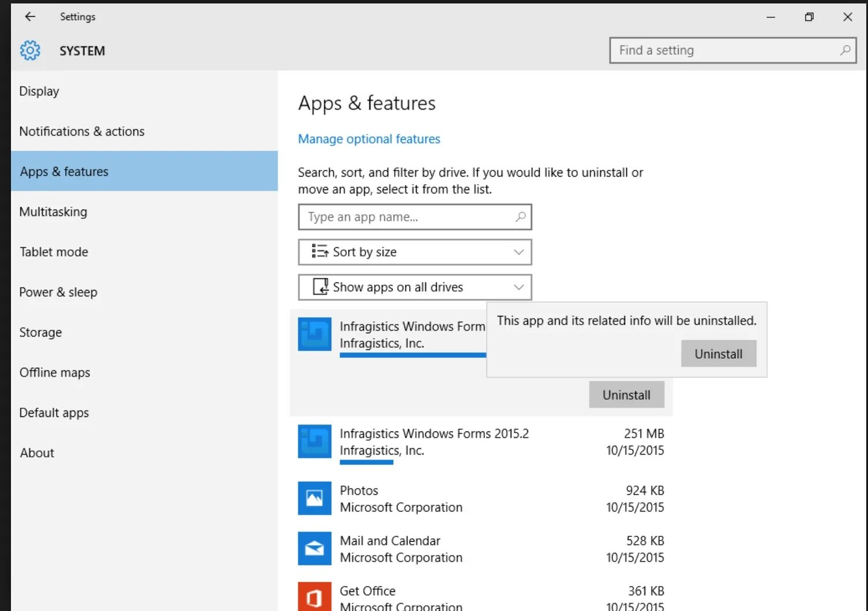This screenshot has height=611, width=868.
Task: Click the Apps & features page heading
Action: coord(366,104)
